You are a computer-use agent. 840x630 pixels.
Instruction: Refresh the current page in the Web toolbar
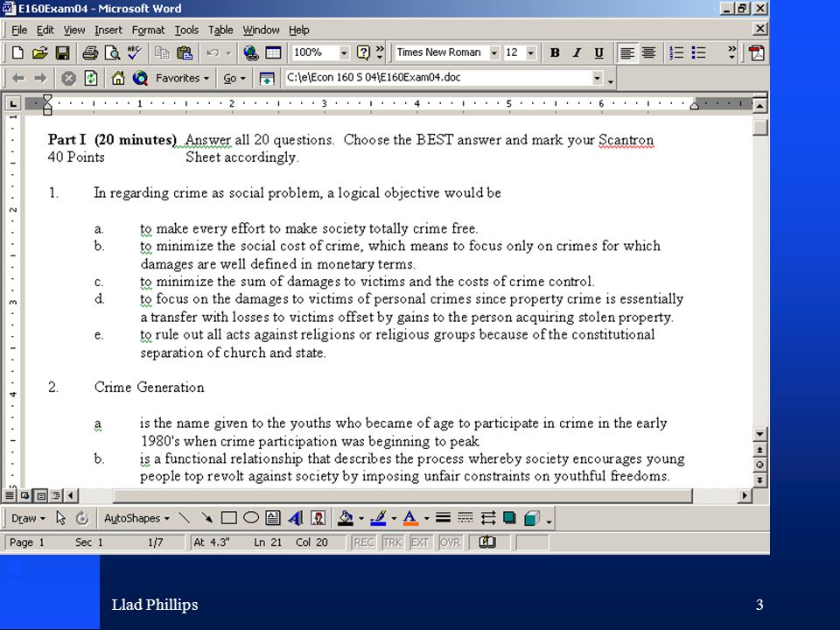click(90, 78)
